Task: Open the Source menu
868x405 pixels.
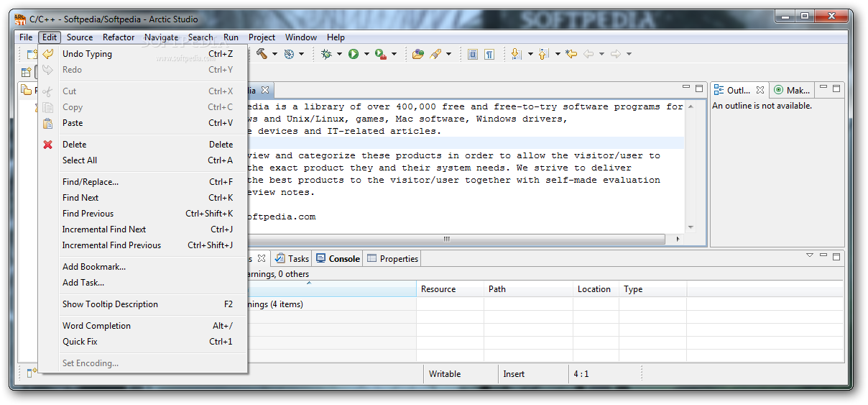Action: click(x=80, y=37)
